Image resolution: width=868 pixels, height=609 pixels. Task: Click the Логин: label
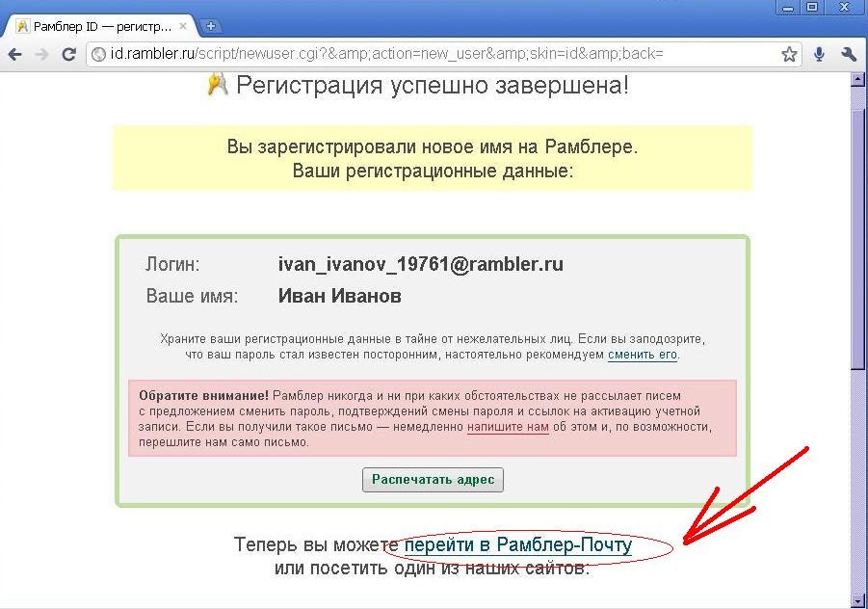point(172,264)
